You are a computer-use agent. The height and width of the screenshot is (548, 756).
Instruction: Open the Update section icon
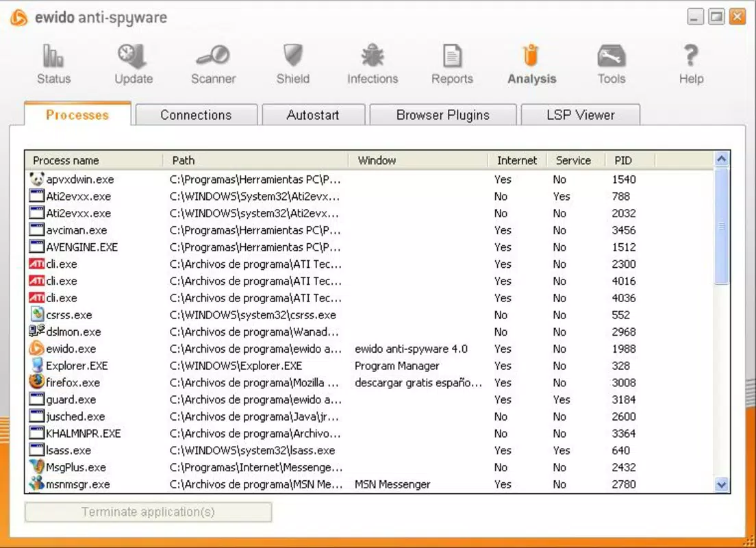click(133, 56)
